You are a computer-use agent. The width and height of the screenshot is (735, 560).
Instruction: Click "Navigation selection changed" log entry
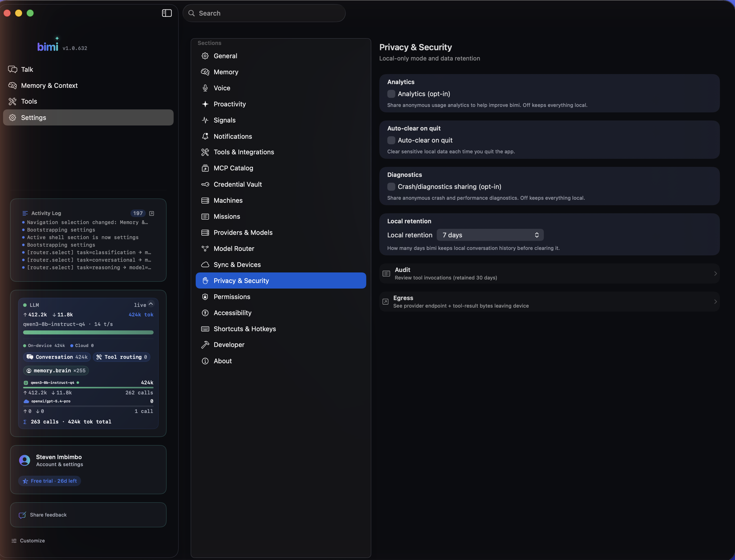(87, 223)
